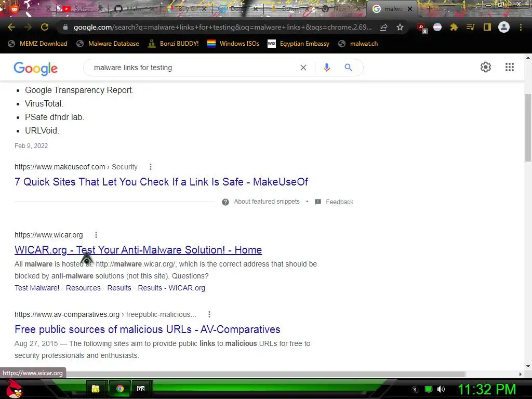Viewport: 532px width, 399px height.
Task: Open the MakeUseOf result options menu
Action: pos(151,167)
